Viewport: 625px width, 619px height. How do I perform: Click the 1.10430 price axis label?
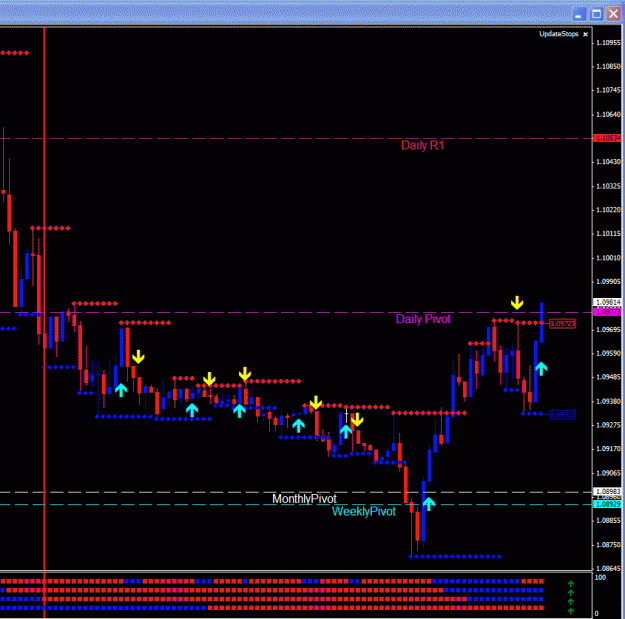[608, 162]
